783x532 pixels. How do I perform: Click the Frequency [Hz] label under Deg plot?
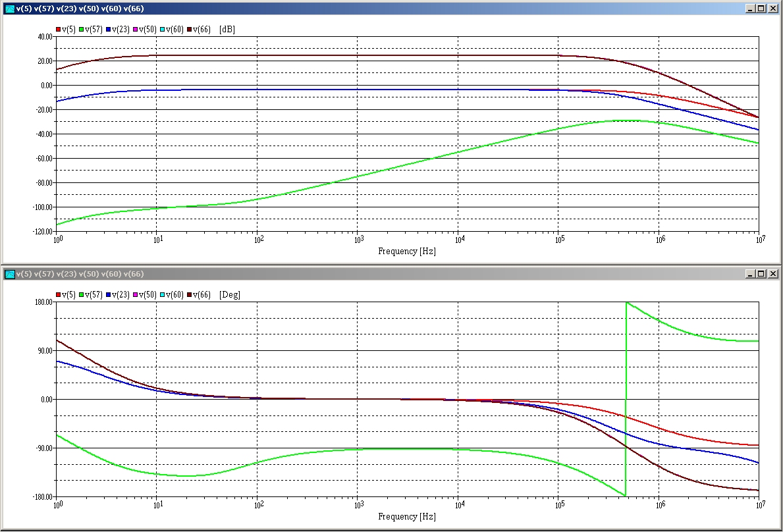click(x=407, y=517)
